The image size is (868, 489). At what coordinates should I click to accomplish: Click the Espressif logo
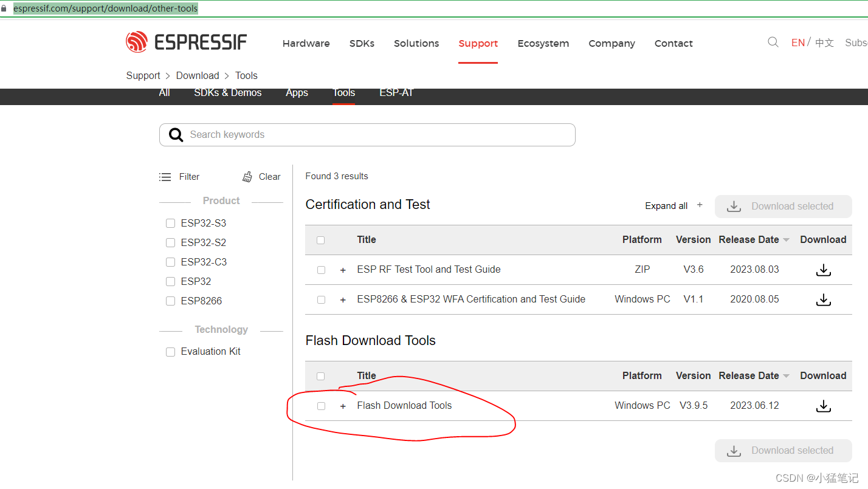(x=186, y=42)
